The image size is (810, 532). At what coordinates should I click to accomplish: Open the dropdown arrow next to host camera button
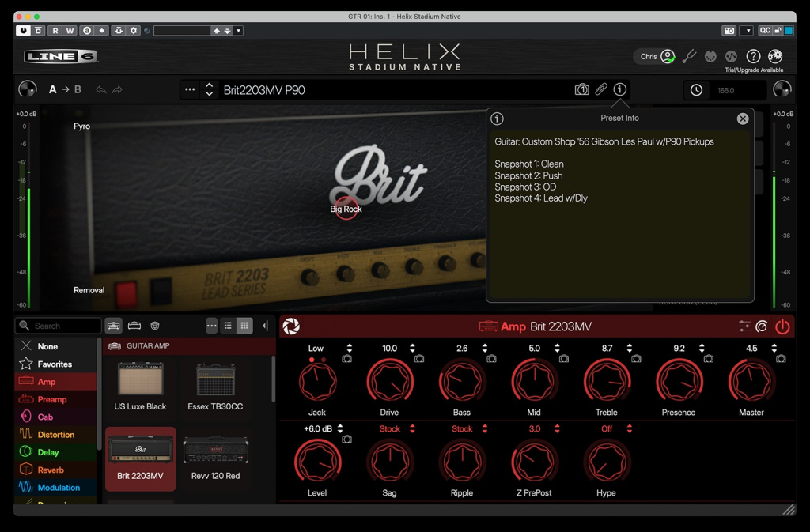[x=748, y=31]
